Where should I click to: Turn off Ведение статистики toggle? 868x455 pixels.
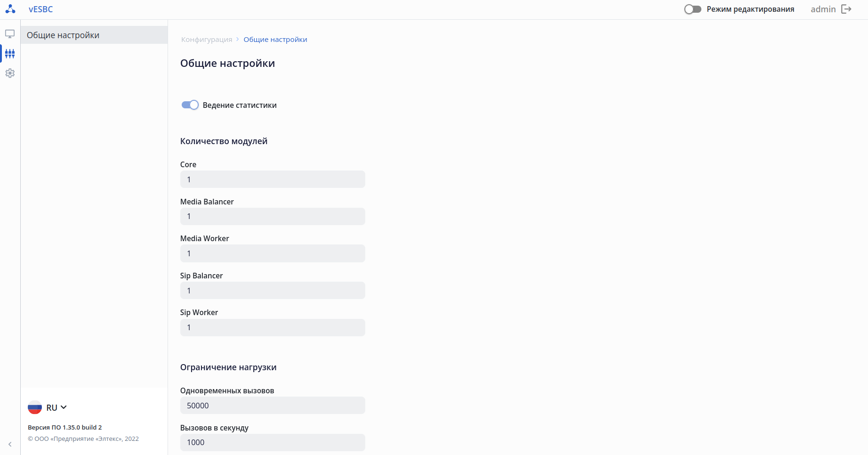(190, 105)
